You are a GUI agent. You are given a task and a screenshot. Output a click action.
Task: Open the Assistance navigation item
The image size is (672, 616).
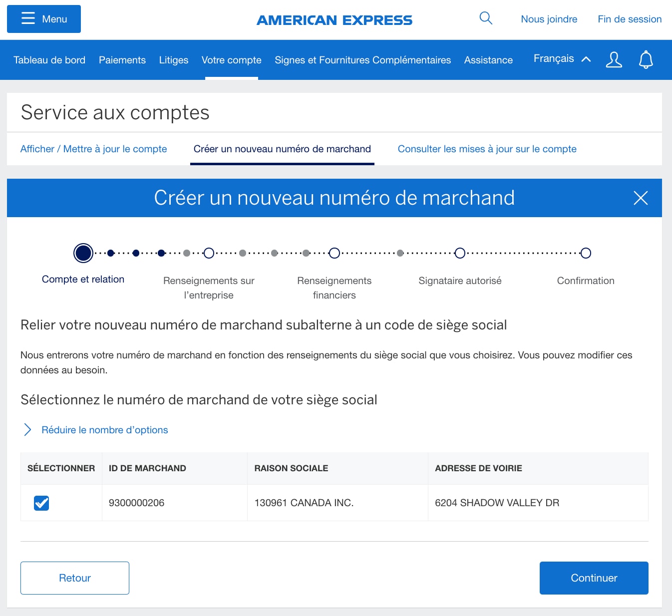(x=488, y=60)
